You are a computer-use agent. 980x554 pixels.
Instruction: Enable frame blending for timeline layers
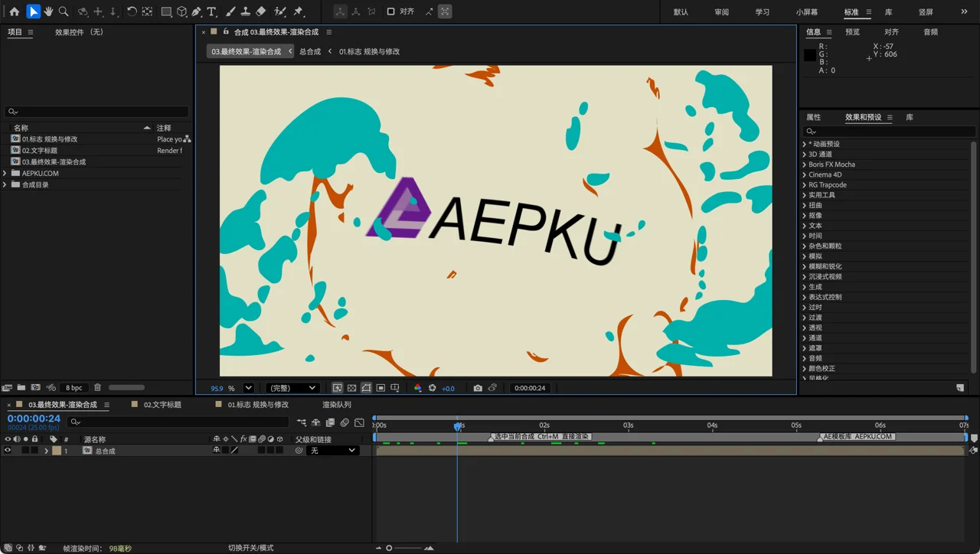tap(330, 422)
